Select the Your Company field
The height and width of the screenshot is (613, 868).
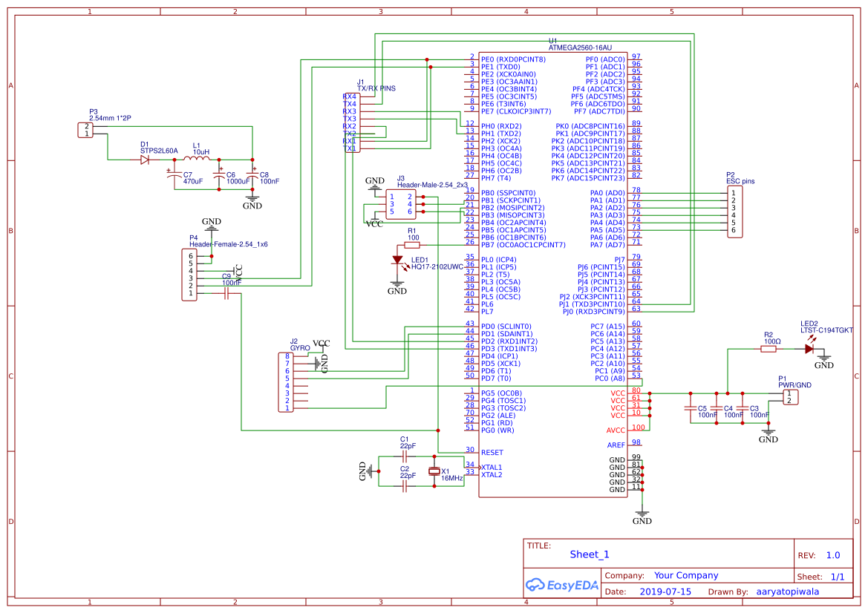pos(686,575)
